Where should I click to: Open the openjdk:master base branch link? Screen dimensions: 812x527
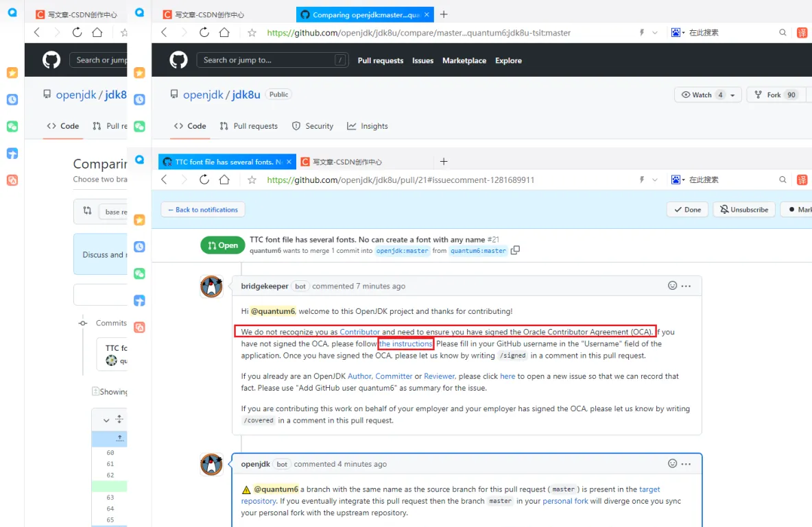(x=403, y=251)
